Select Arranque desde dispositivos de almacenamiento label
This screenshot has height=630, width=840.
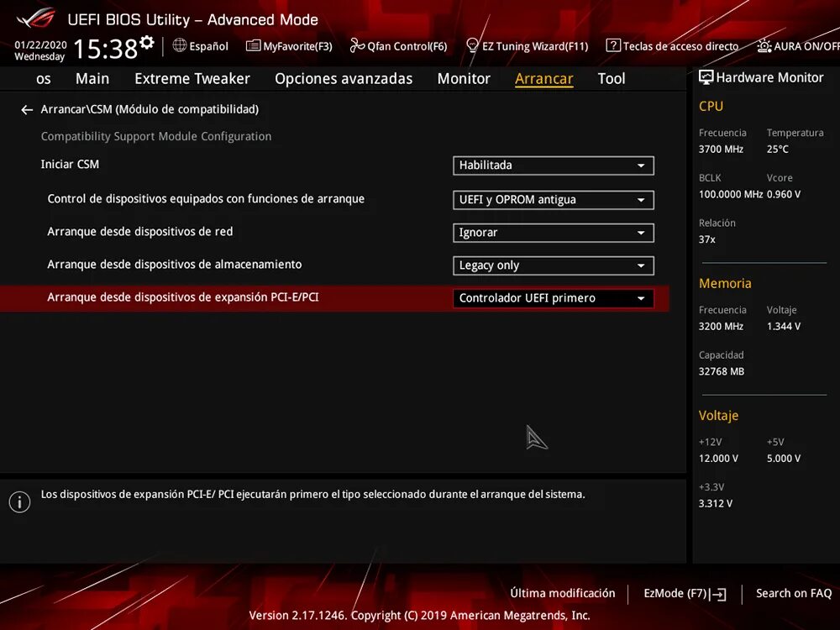pyautogui.click(x=174, y=264)
